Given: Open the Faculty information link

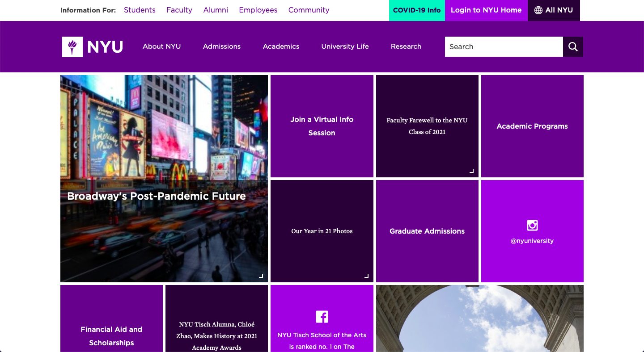Looking at the screenshot, I should pos(179,10).
